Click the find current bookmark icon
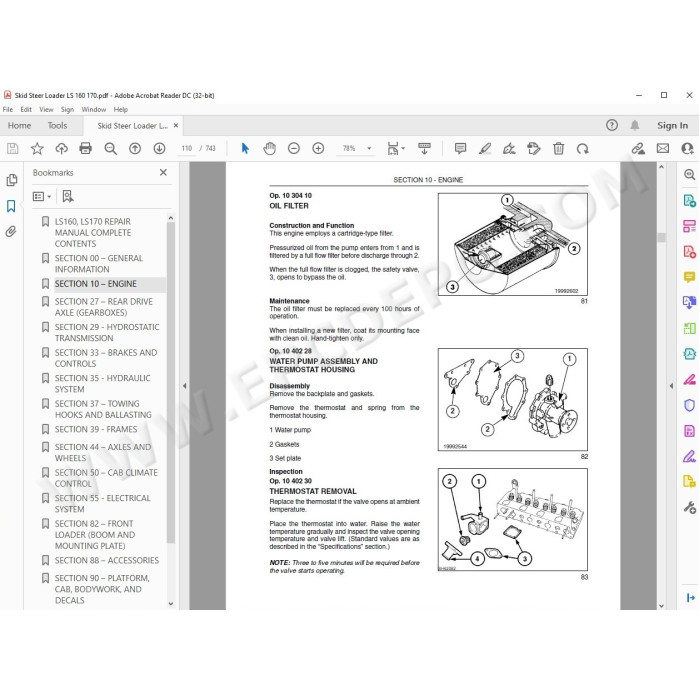This screenshot has width=700, height=700. pos(68,196)
